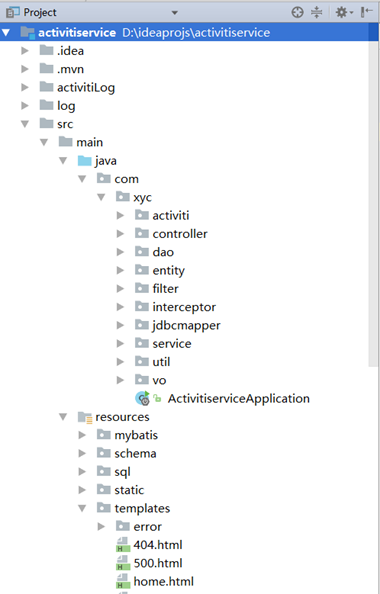Select the src folder icon
The width and height of the screenshot is (380, 594).
47,123
